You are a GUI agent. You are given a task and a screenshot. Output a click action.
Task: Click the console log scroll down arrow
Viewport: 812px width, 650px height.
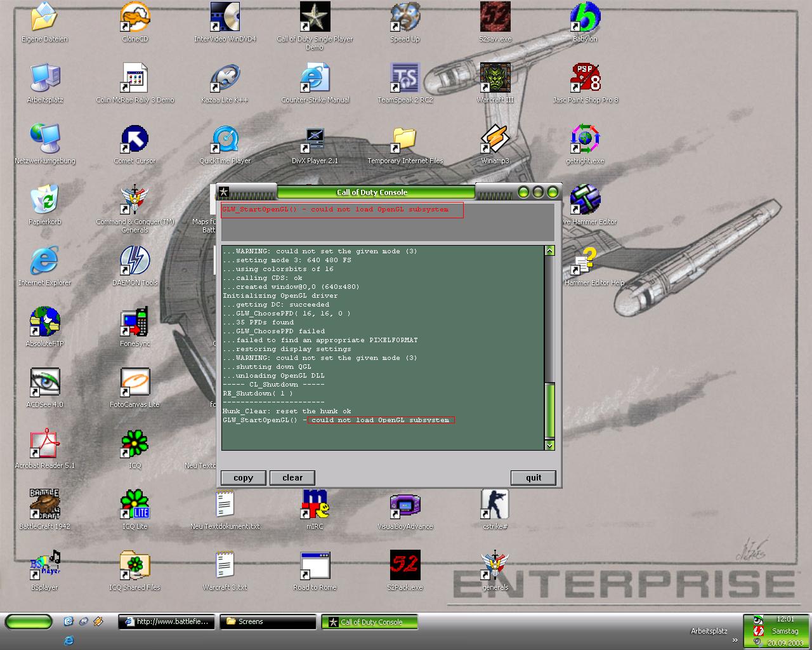pyautogui.click(x=549, y=446)
